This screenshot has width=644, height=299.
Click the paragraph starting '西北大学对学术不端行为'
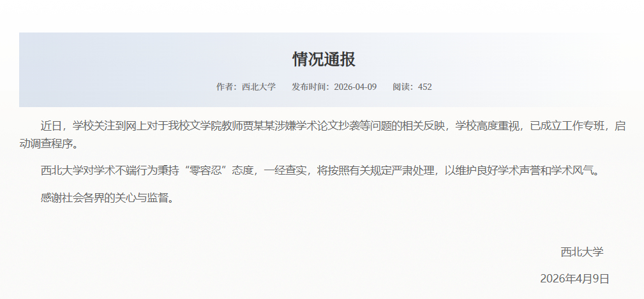click(321, 171)
